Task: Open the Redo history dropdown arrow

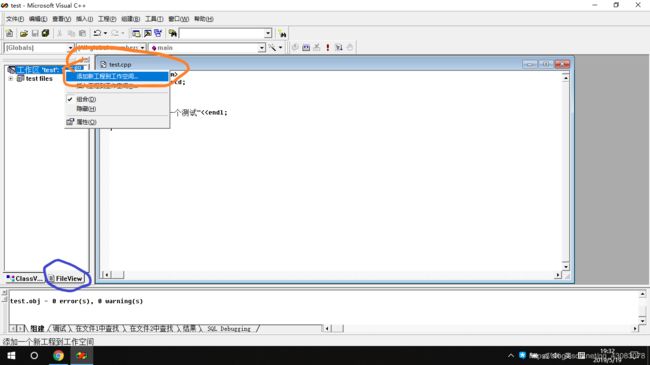Action: pos(123,33)
